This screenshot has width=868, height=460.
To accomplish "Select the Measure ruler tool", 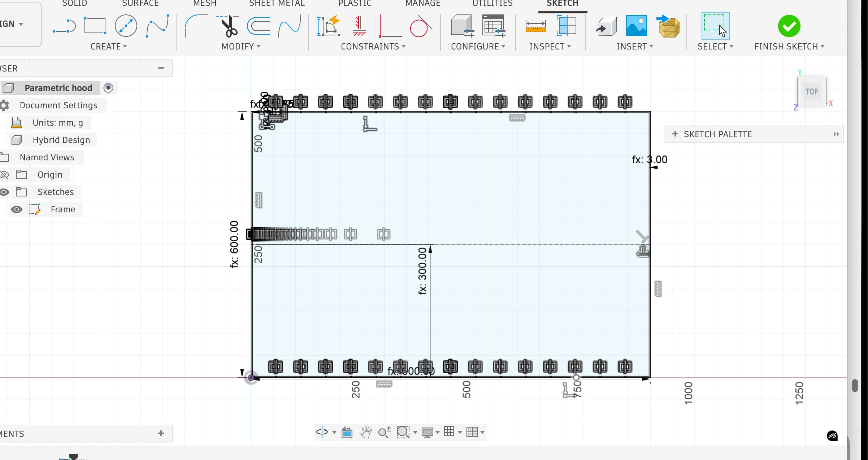I will click(535, 26).
